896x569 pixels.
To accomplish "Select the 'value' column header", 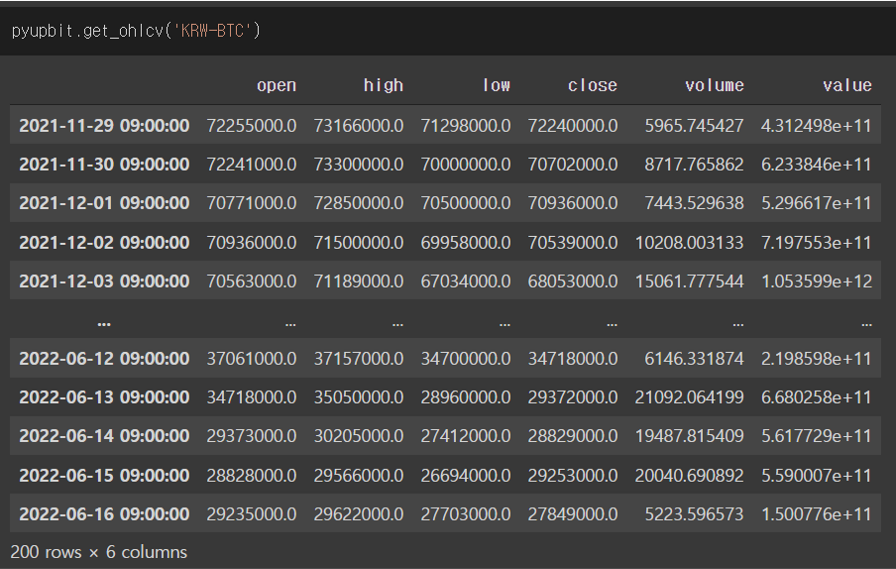I will 847,86.
